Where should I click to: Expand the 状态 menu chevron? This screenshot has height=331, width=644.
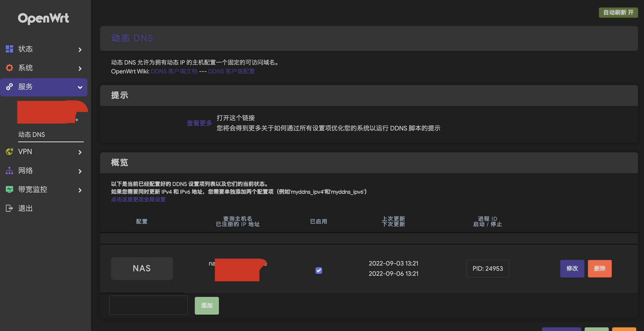(80, 50)
